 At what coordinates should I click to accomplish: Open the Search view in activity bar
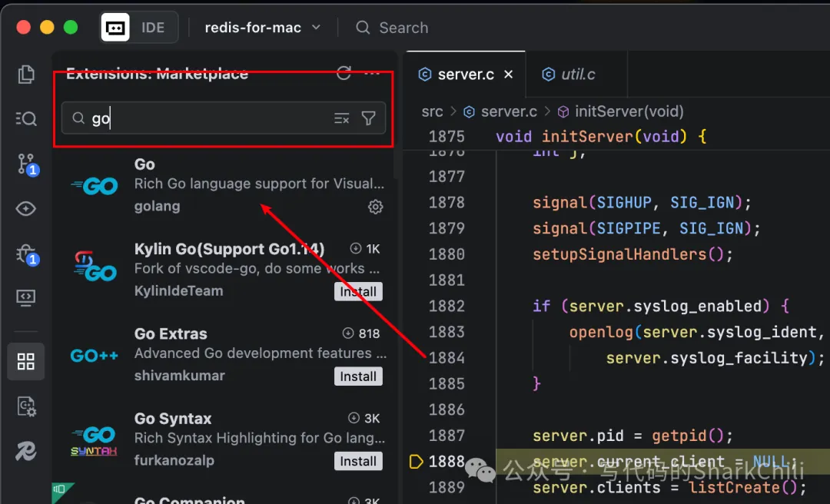pyautogui.click(x=26, y=118)
